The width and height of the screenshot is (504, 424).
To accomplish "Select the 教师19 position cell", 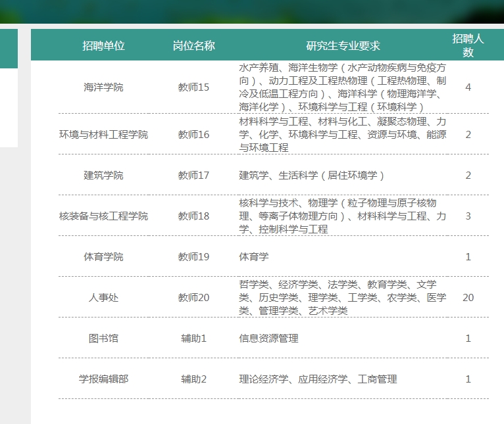I will coord(193,256).
